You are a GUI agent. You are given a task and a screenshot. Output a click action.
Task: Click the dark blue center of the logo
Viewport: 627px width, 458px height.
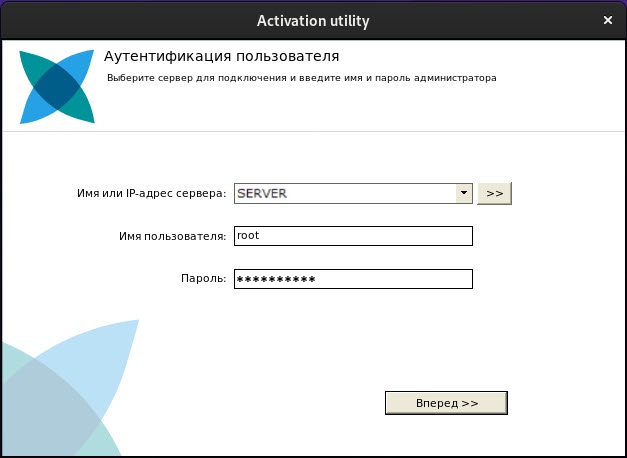[57, 87]
